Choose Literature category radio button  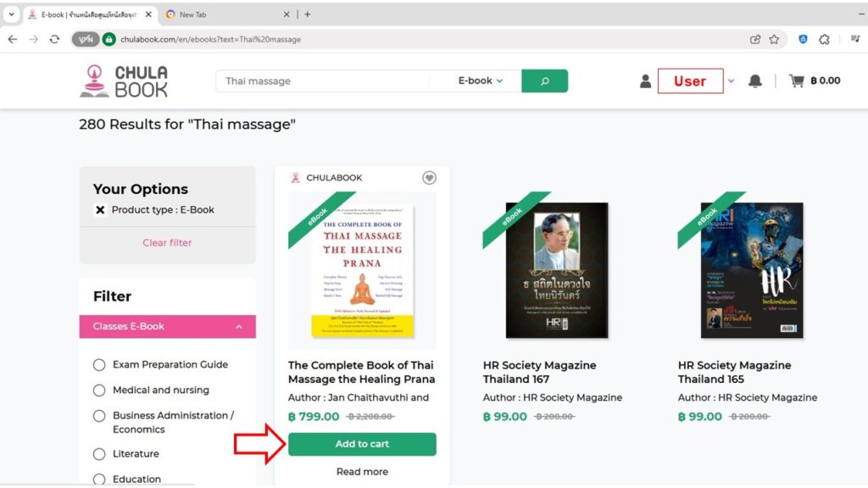tap(99, 454)
